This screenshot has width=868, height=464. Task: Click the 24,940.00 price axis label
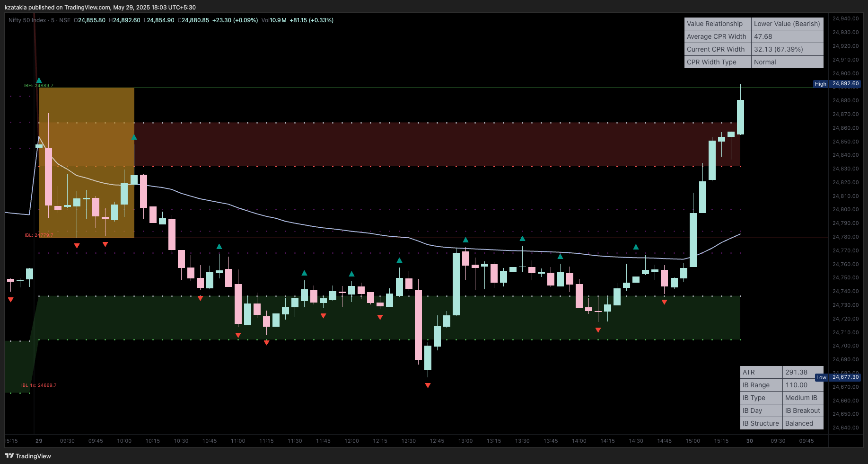846,18
